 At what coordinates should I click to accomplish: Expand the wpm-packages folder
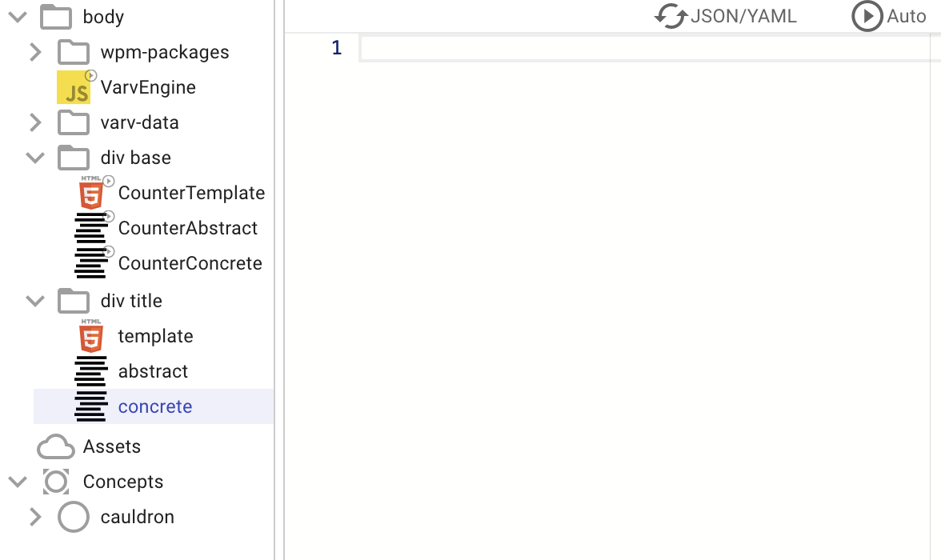35,53
